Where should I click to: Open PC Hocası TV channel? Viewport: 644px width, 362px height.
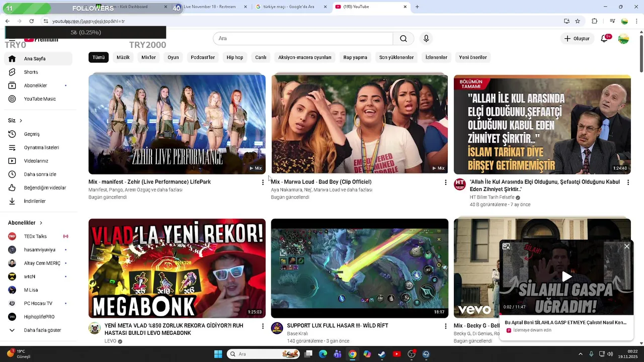tap(38, 304)
